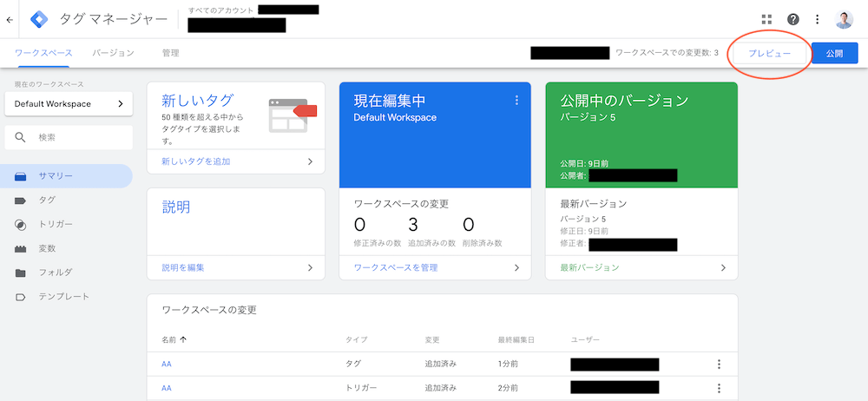Click chevron next to ワークスペースを管理
This screenshot has width=868, height=401.
[516, 267]
